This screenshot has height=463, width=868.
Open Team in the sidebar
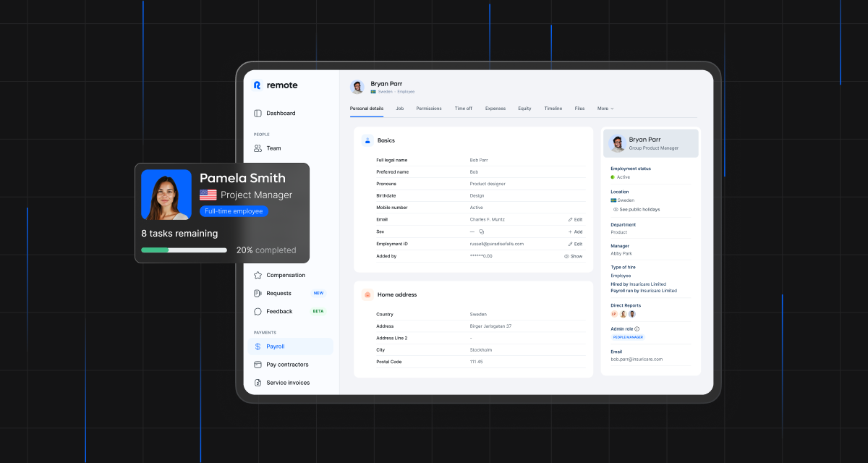[x=273, y=148]
